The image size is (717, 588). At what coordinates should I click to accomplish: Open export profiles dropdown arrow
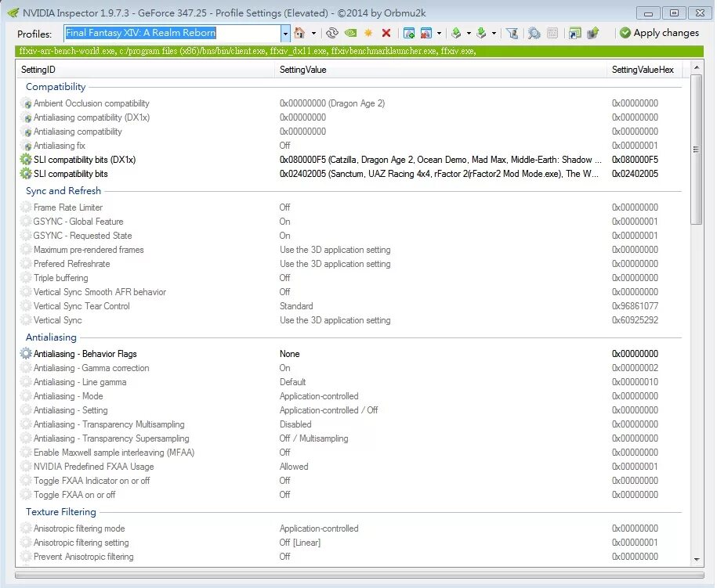click(469, 34)
